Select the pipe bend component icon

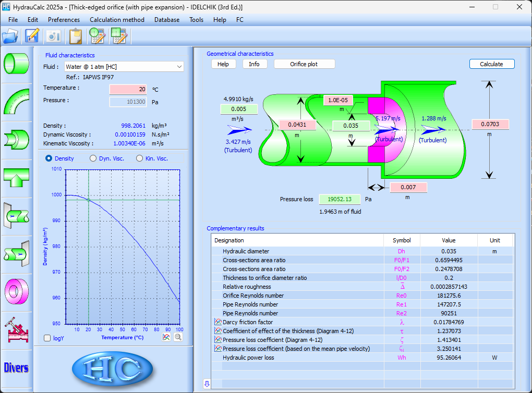(x=16, y=101)
